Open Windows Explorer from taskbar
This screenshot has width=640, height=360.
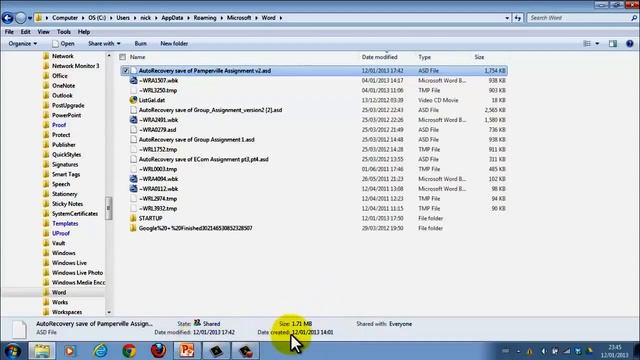tap(41, 351)
